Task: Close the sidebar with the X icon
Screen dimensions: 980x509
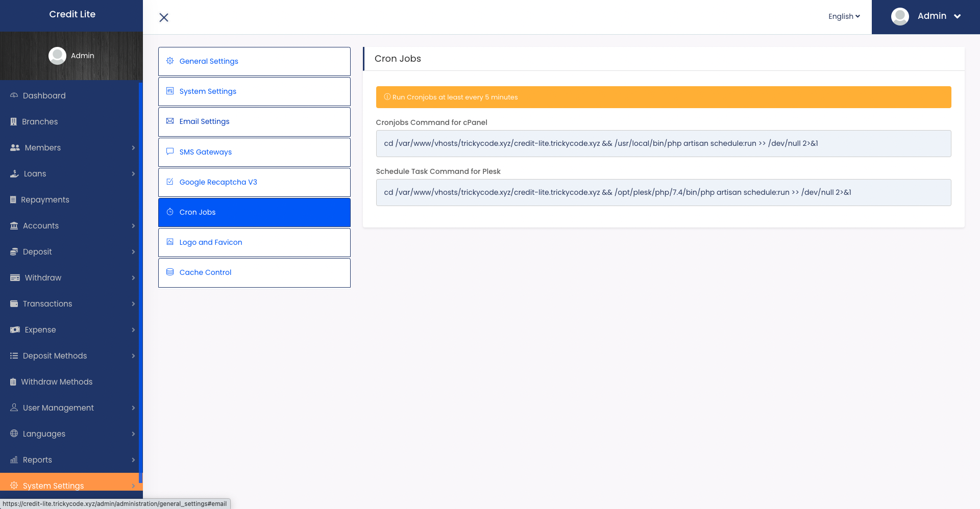Action: (164, 17)
